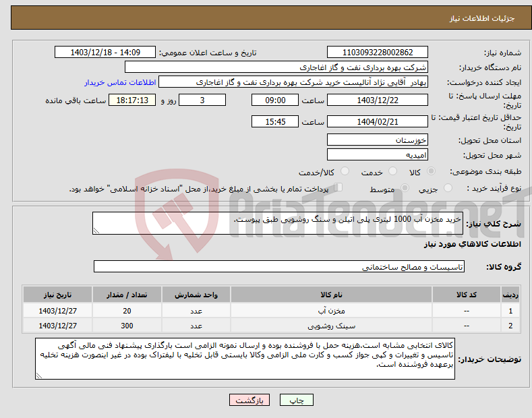Click the تاریخ نیاز column header

coord(58,295)
